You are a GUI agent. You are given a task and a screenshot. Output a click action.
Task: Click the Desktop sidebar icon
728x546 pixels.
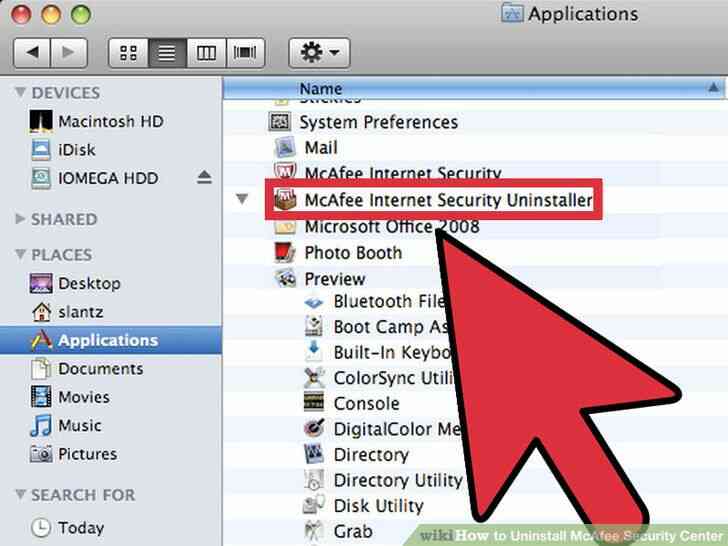tap(41, 283)
